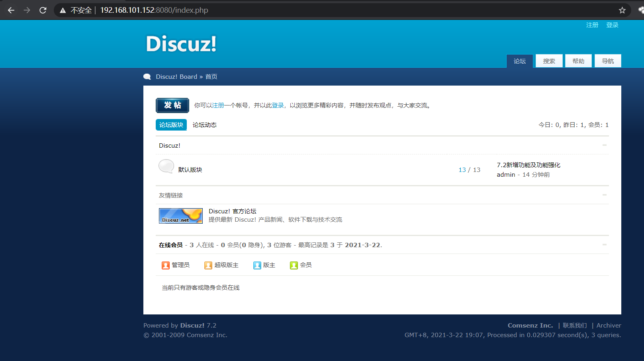Image resolution: width=644 pixels, height=361 pixels.
Task: Click the Discuz.net banner image
Action: [x=180, y=216]
